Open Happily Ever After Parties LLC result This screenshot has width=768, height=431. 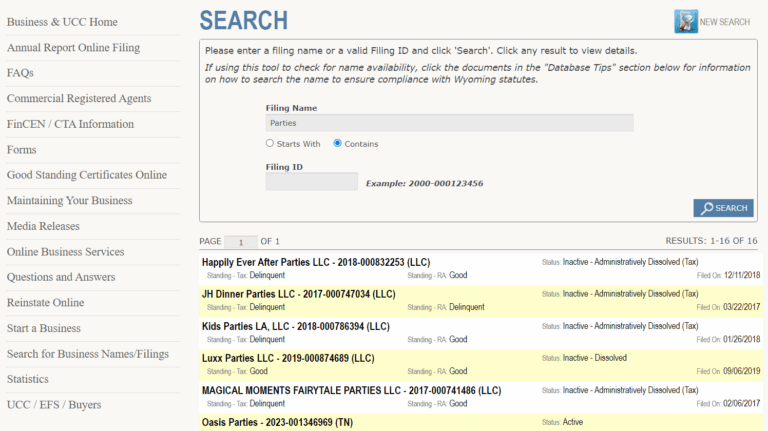coord(316,262)
